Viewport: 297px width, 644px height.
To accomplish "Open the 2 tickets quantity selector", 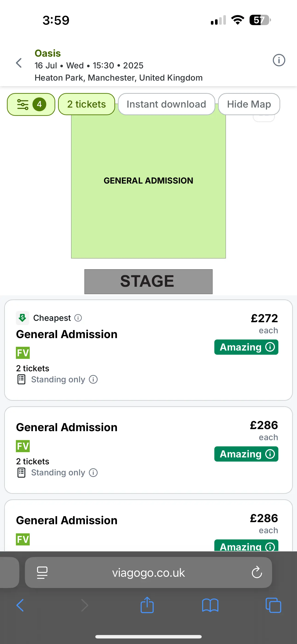I will click(x=87, y=104).
